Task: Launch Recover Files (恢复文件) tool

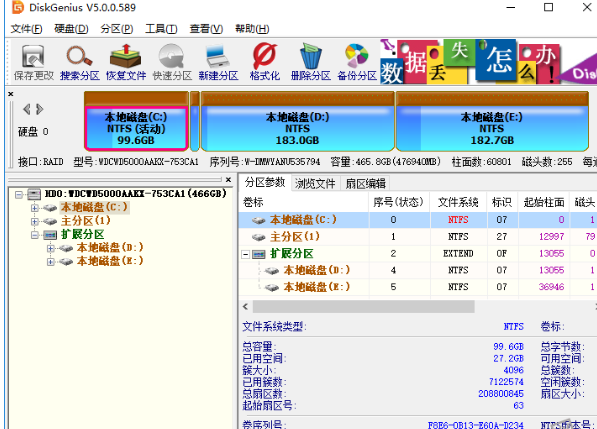Action: point(126,62)
